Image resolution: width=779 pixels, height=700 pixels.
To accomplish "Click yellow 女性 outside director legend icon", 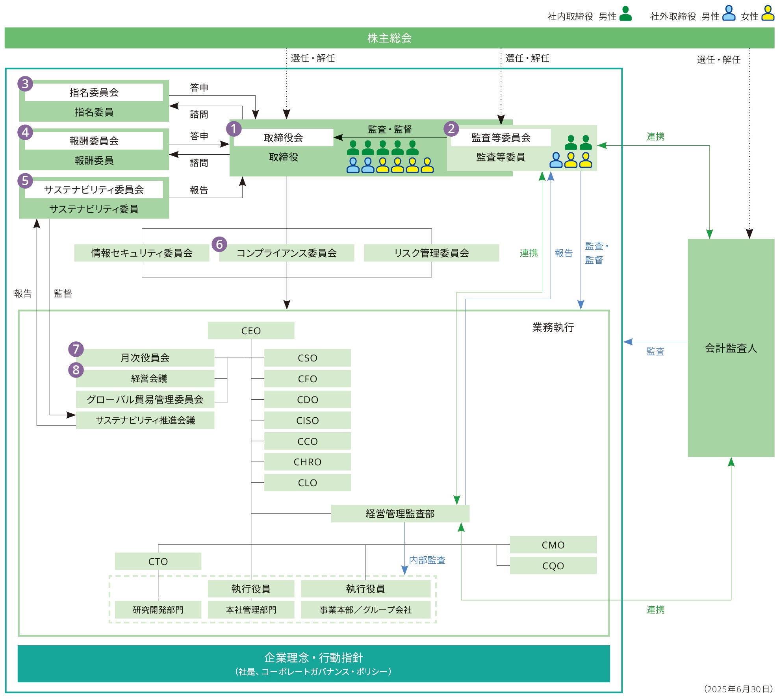I will [768, 13].
